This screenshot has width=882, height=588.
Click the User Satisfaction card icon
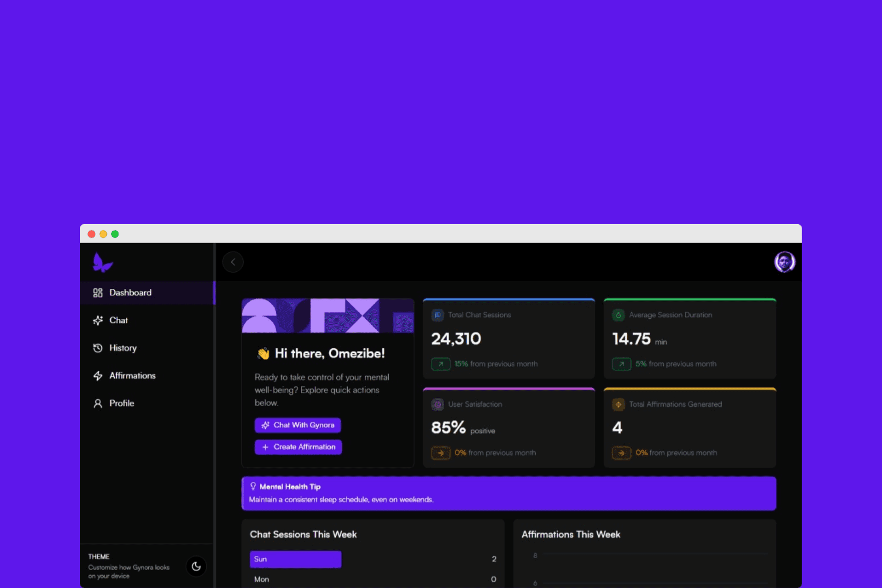point(437,405)
